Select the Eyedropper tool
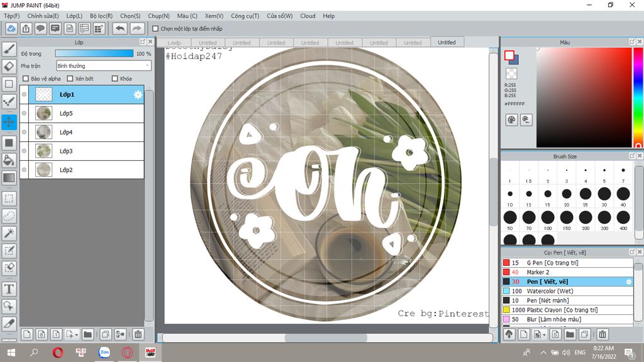 coord(9,324)
